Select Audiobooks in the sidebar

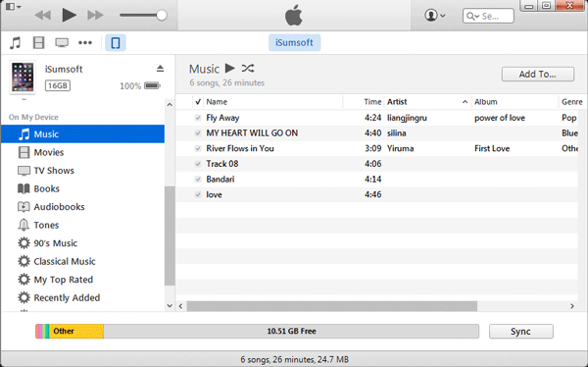(x=82, y=207)
